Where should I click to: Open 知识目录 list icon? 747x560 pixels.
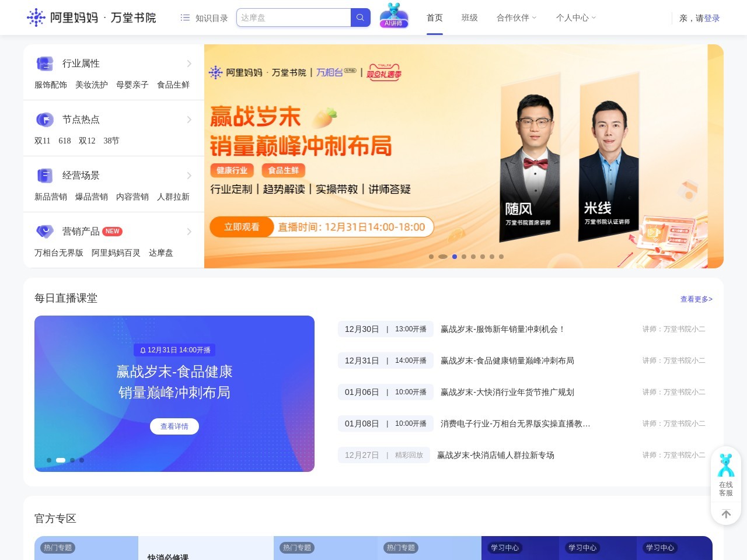click(185, 18)
